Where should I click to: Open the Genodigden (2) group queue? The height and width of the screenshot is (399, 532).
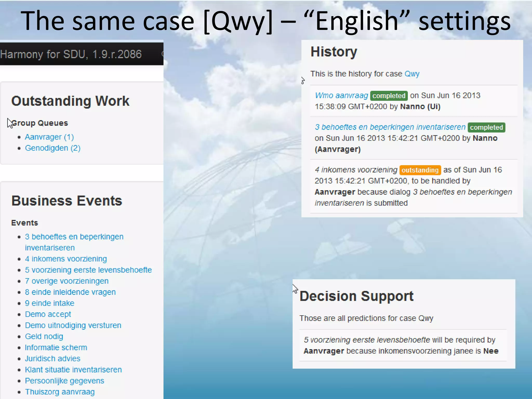[x=53, y=148]
